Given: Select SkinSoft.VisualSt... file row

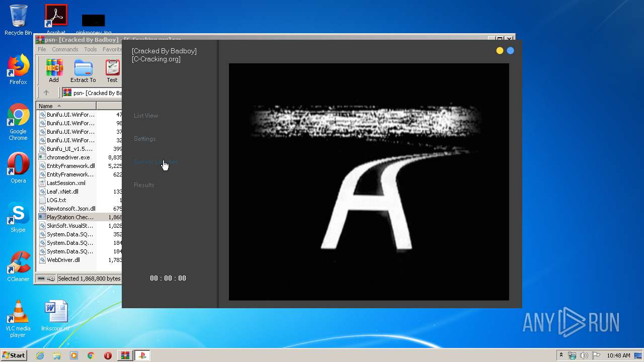Looking at the screenshot, I should click(79, 226).
